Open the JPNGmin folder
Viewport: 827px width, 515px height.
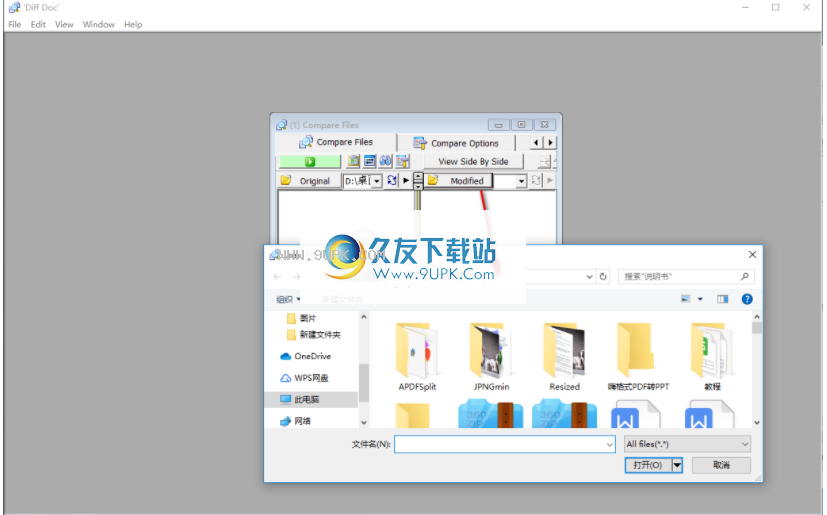pyautogui.click(x=491, y=357)
